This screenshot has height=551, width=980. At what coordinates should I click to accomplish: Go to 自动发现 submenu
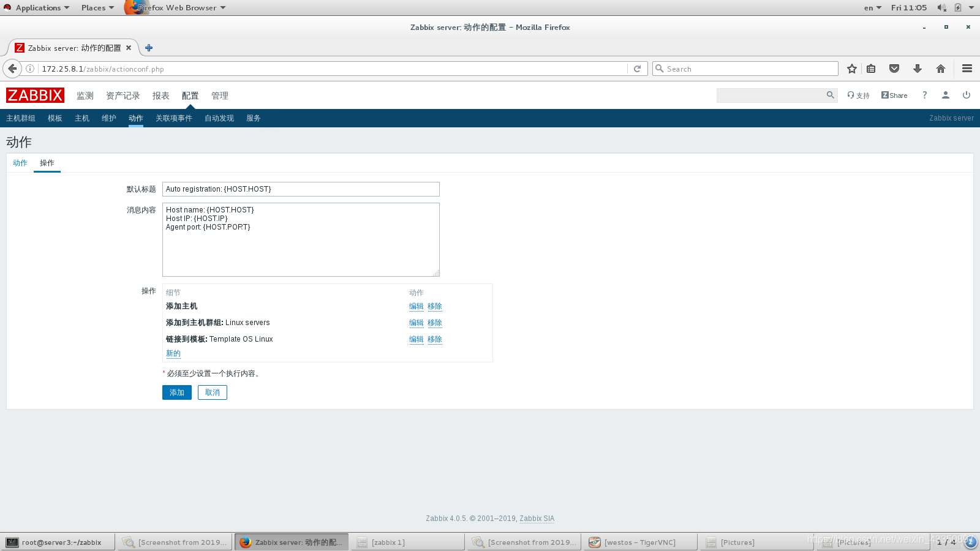[x=219, y=118]
